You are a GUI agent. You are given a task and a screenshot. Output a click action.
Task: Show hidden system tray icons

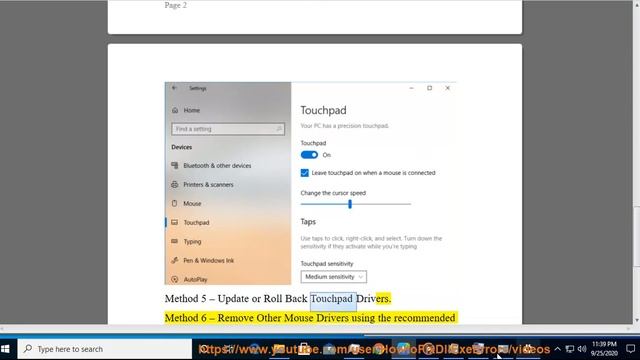point(558,349)
